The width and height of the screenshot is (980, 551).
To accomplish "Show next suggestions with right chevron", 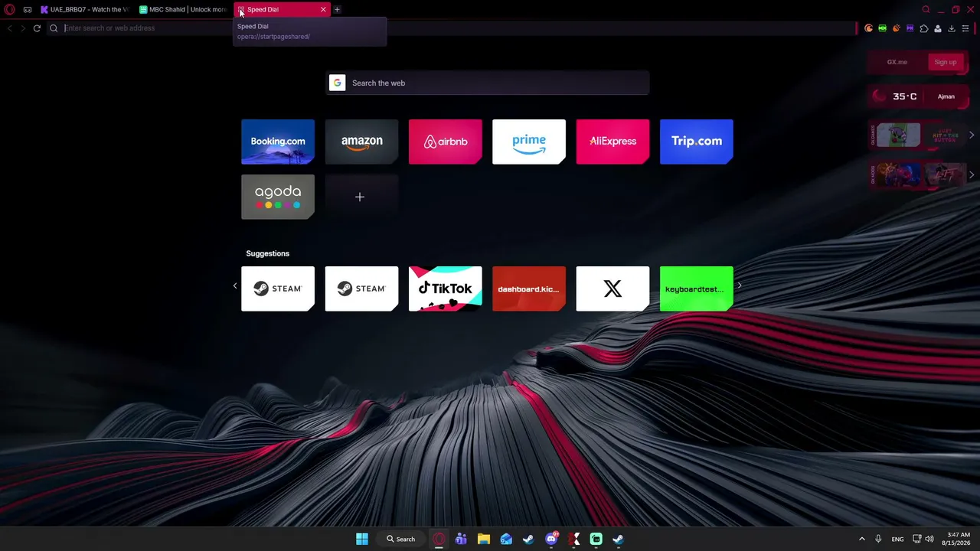I will (739, 285).
